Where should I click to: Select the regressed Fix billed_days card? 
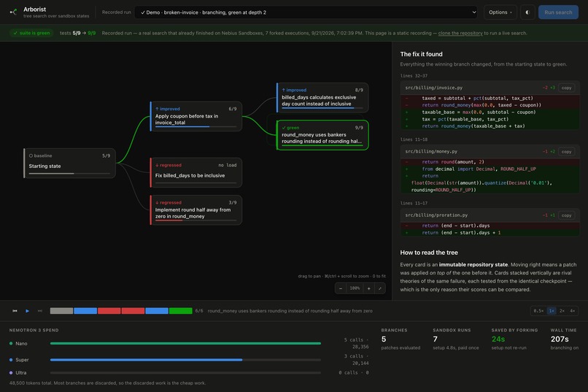point(196,172)
